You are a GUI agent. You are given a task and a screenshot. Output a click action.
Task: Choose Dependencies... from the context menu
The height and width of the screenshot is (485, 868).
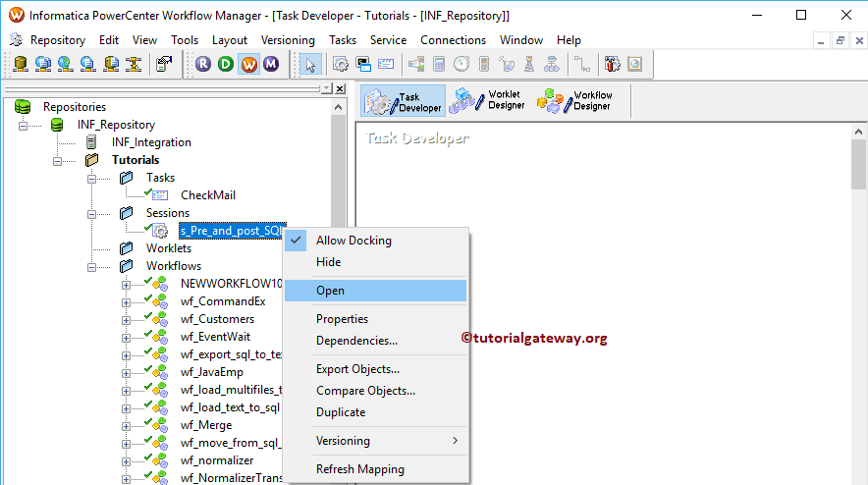point(376,341)
